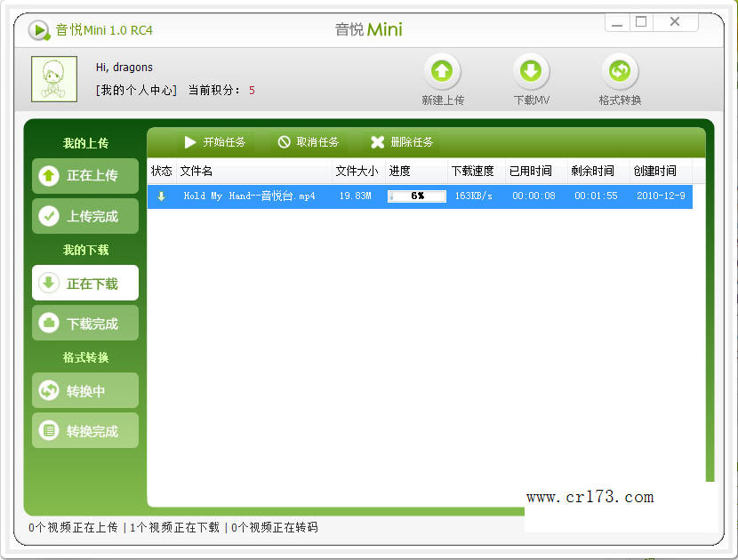
Task: Sort by 下载速度 column header
Action: pyautogui.click(x=477, y=171)
